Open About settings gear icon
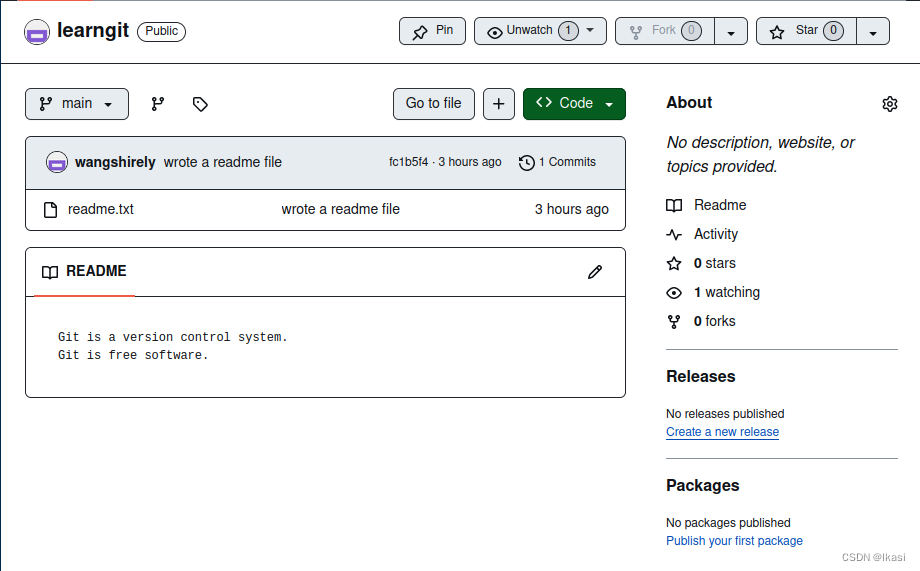Screen dimensions: 920x571 tap(889, 104)
